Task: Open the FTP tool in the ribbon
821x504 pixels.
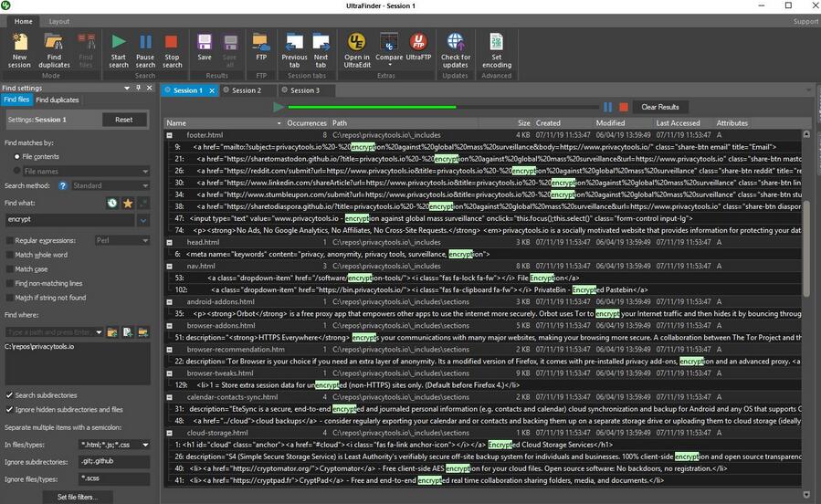Action: (x=261, y=47)
